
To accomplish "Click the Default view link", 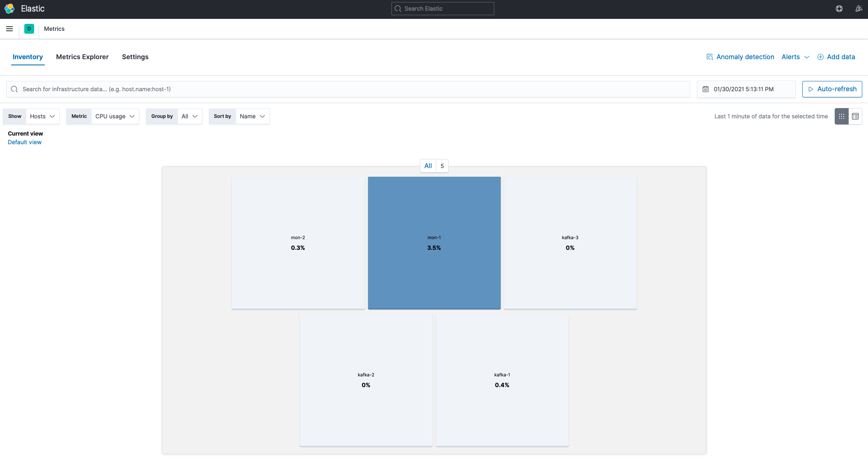I will coord(25,142).
